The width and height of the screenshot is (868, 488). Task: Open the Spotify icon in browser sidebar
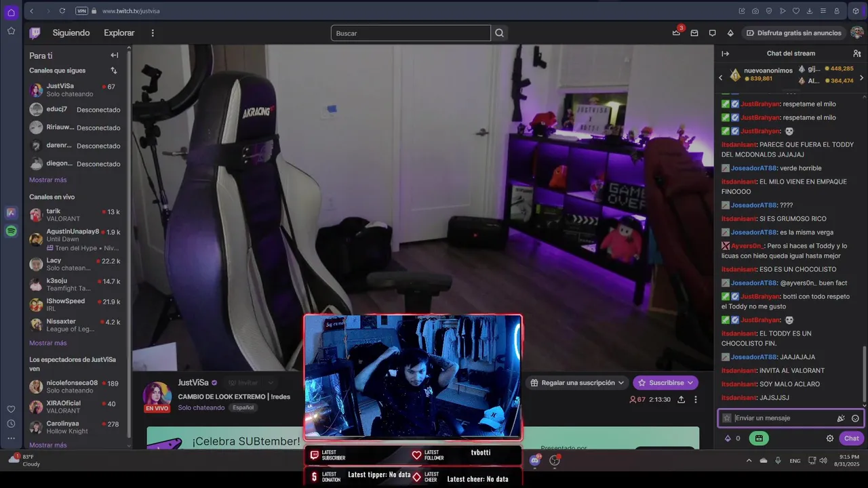[11, 231]
